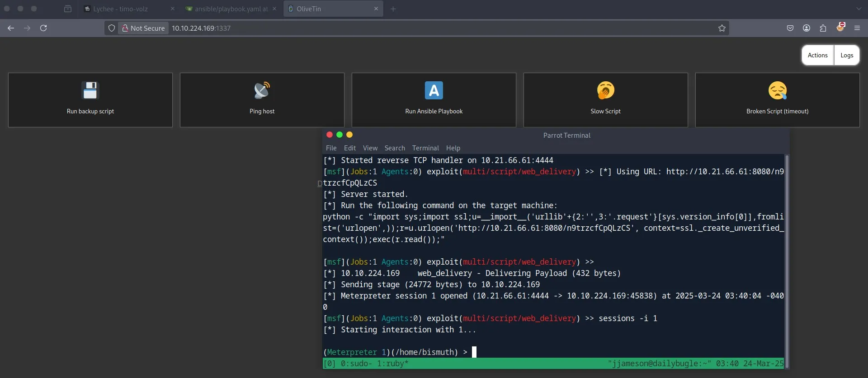Viewport: 868px width, 378px height.
Task: Open the tab overview icon in tab bar
Action: coord(68,9)
